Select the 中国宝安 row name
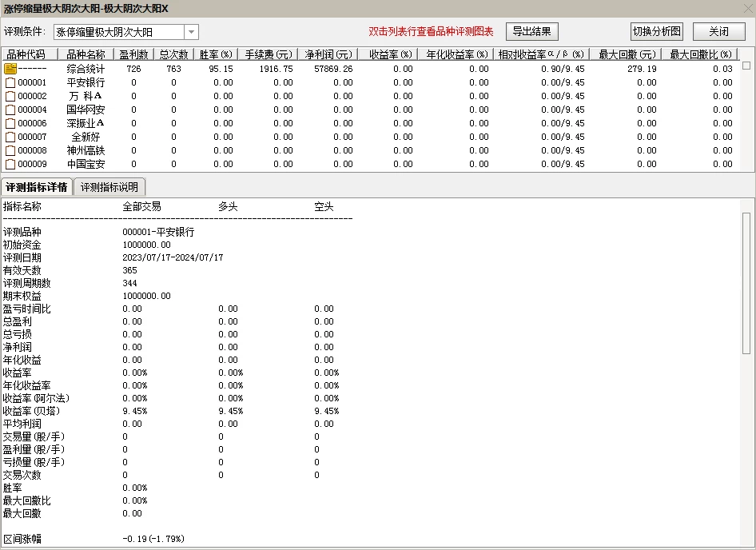Image resolution: width=756 pixels, height=550 pixels. click(86, 164)
